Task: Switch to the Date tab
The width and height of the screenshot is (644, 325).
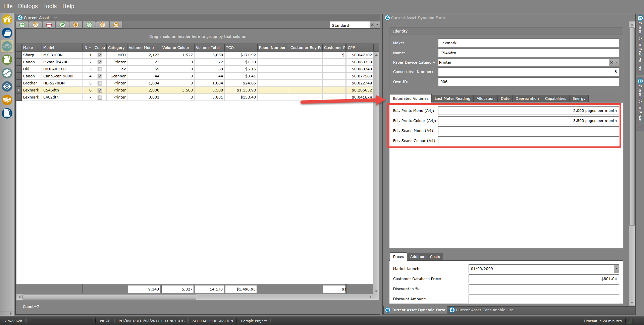Action: point(505,99)
